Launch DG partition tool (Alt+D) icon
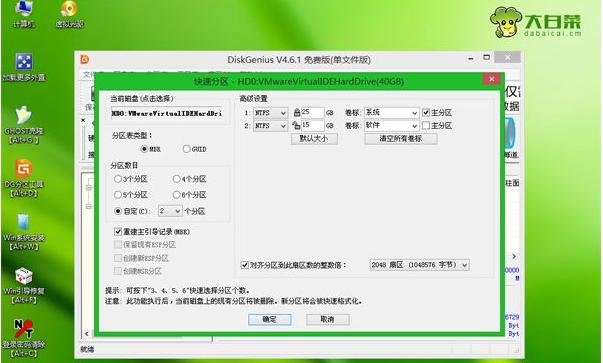The width and height of the screenshot is (603, 363). pos(24,178)
